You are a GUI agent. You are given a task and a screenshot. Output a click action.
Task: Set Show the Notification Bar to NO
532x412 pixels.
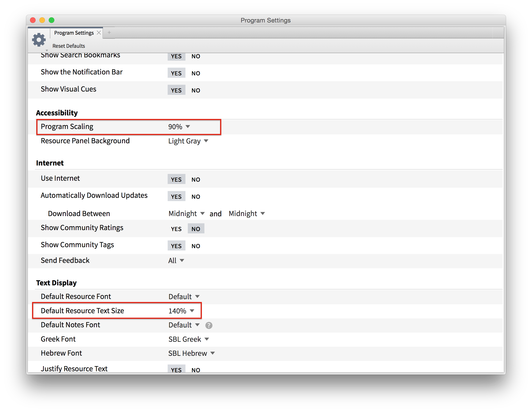click(196, 73)
